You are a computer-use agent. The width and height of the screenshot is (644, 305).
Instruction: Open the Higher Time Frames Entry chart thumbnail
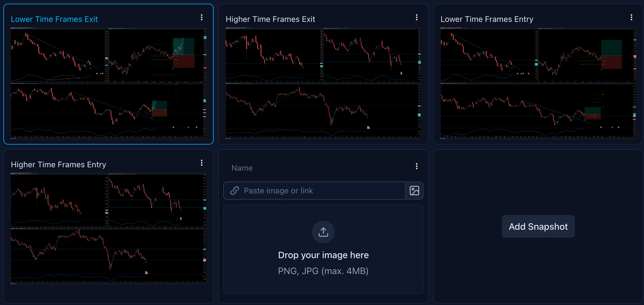point(108,229)
